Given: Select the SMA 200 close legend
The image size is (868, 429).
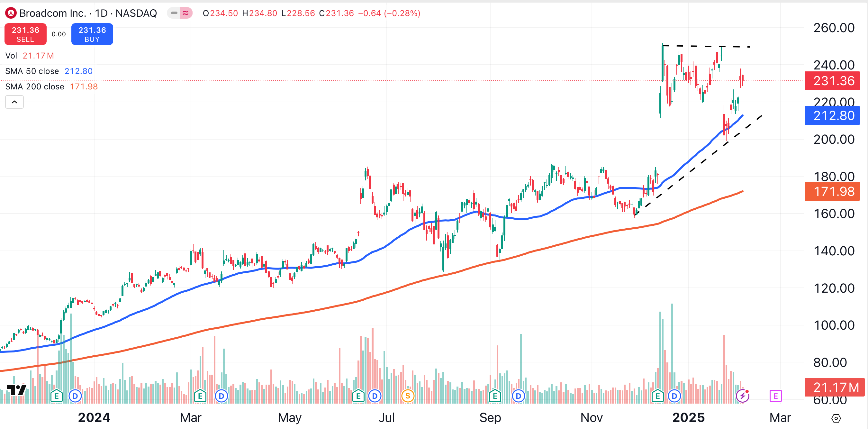Looking at the screenshot, I should (35, 87).
